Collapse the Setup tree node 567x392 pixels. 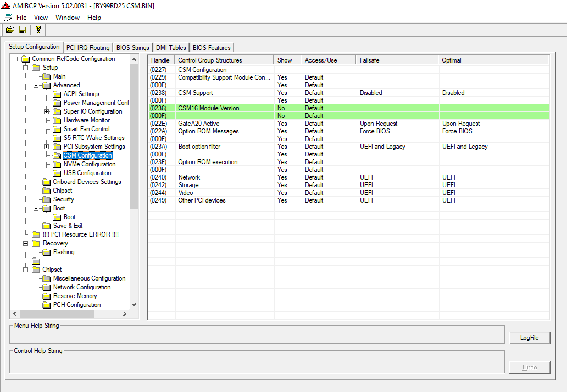click(x=25, y=68)
